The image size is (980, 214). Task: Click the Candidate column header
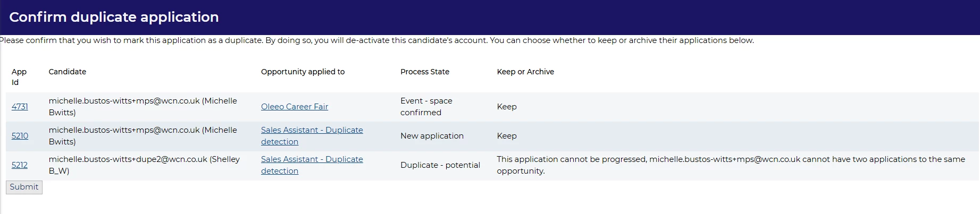coord(67,72)
